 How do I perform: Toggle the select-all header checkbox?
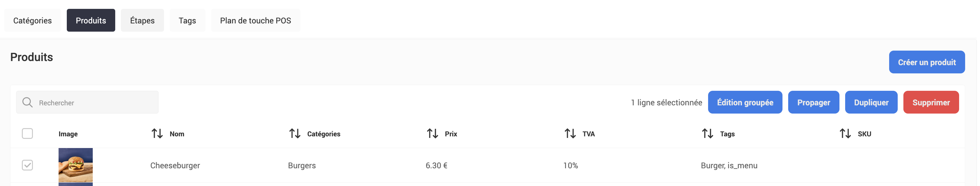28,133
